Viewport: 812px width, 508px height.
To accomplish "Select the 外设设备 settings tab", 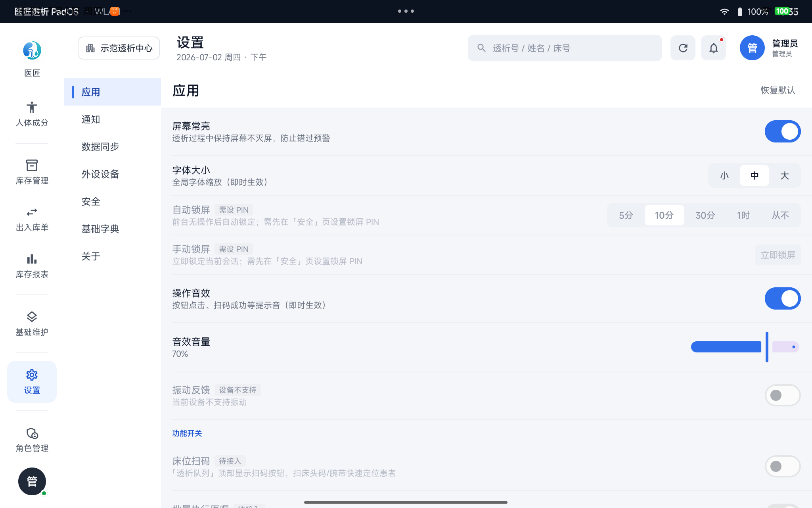I will pyautogui.click(x=112, y=174).
